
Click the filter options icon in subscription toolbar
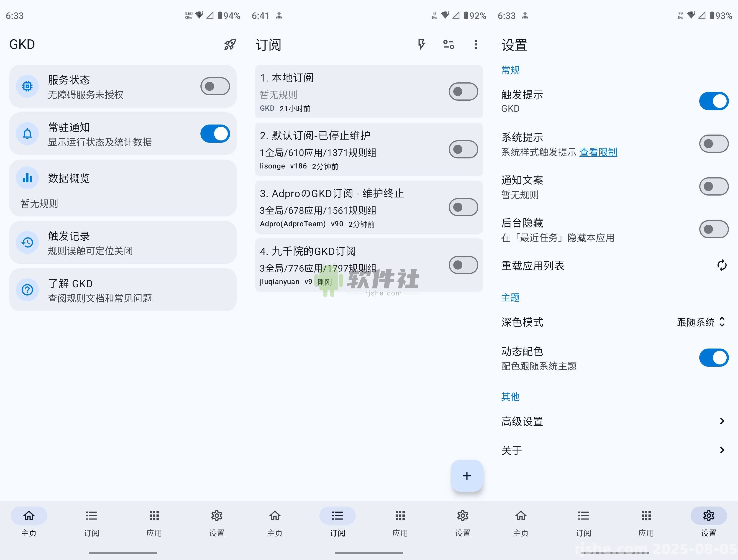448,44
